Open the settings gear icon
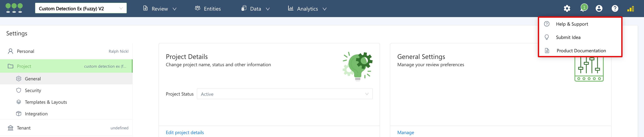The height and width of the screenshot is (137, 644). click(x=567, y=9)
